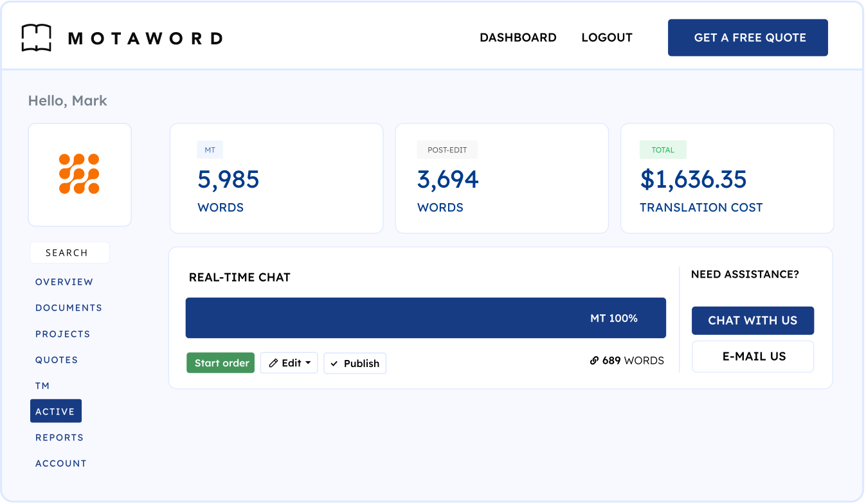Click the Real-Time Chat heading
The image size is (866, 504).
tap(240, 277)
